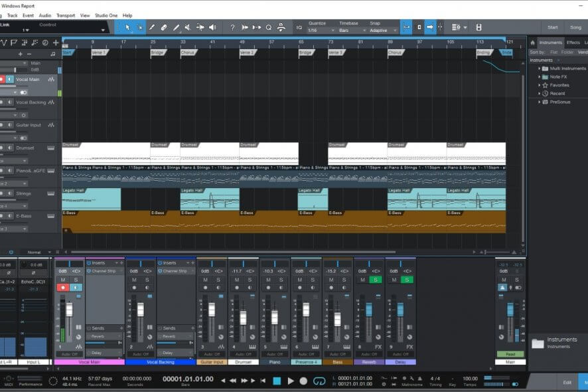Click the stop button in transport
The height and width of the screenshot is (392, 588).
[277, 381]
